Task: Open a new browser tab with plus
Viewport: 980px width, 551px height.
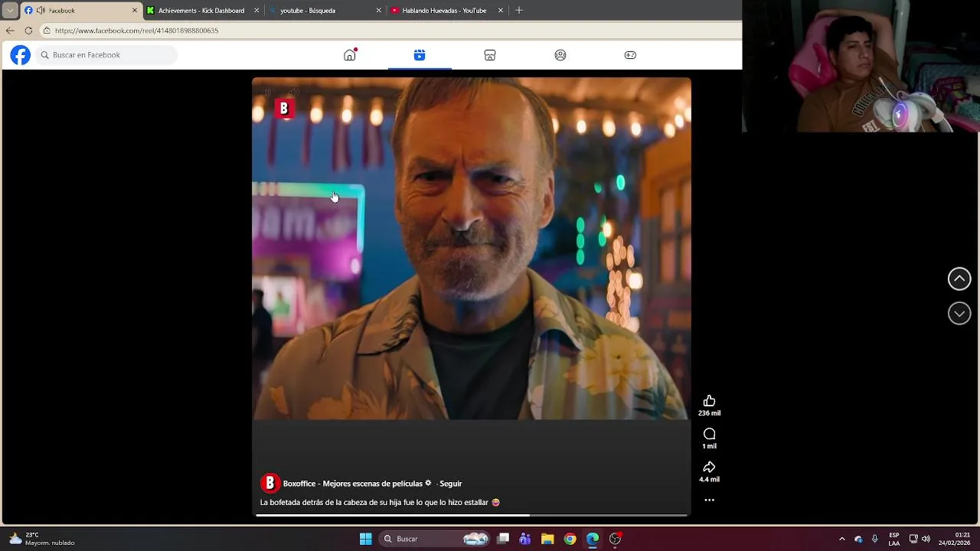Action: tap(519, 11)
